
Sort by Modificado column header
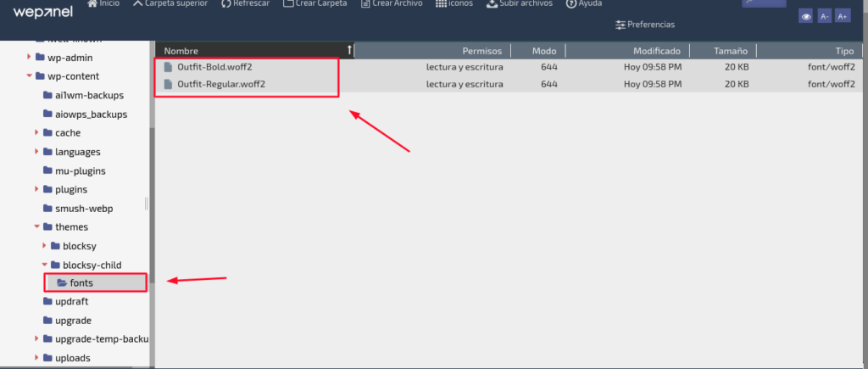click(x=657, y=51)
